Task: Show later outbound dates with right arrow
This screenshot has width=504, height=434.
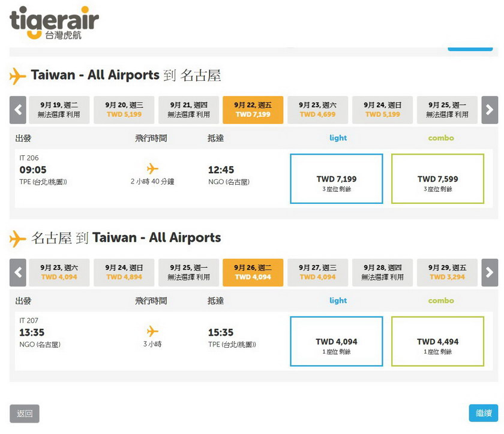Action: click(490, 110)
